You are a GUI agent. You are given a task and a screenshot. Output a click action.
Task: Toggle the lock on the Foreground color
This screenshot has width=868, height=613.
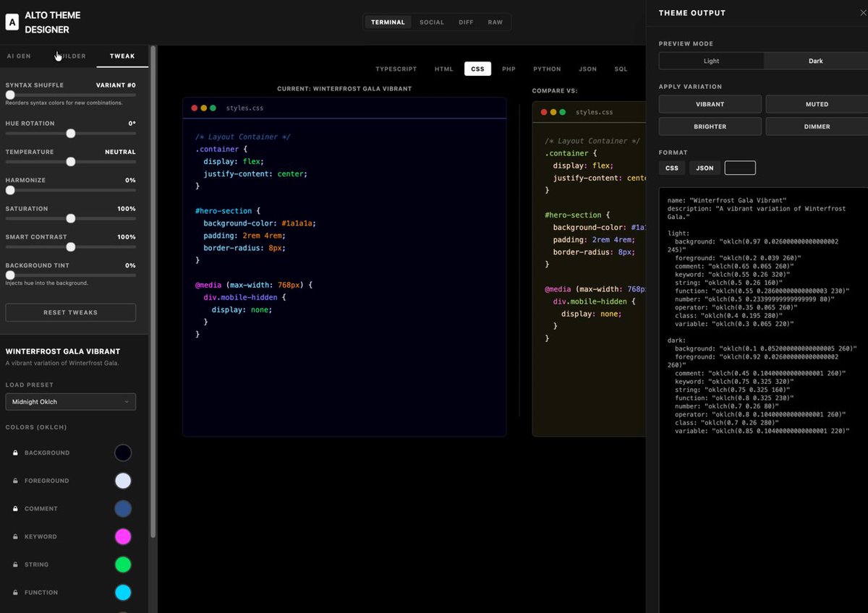15,481
